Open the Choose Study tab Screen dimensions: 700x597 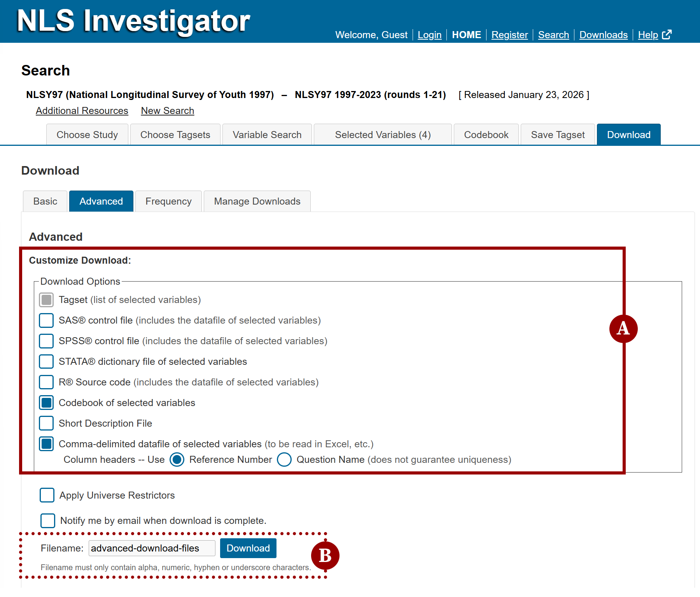tap(87, 135)
